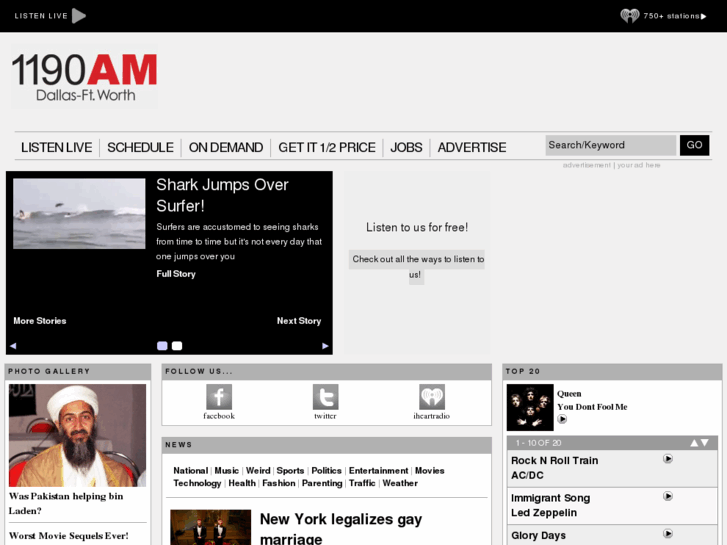Select the National news category
Image resolution: width=727 pixels, height=545 pixels.
click(x=191, y=470)
